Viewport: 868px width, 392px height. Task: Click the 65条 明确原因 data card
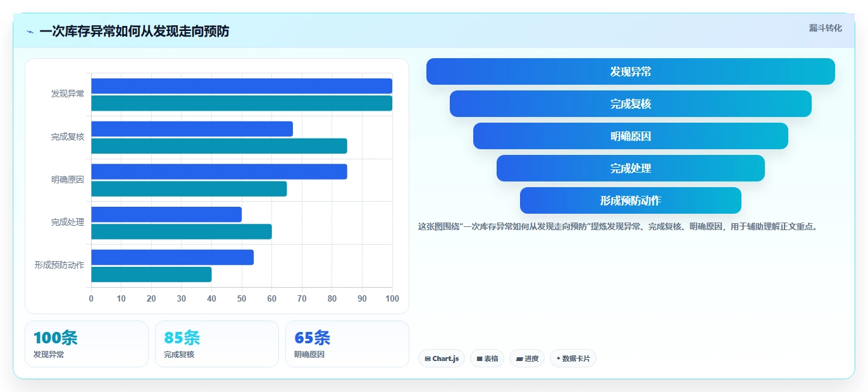(x=347, y=344)
